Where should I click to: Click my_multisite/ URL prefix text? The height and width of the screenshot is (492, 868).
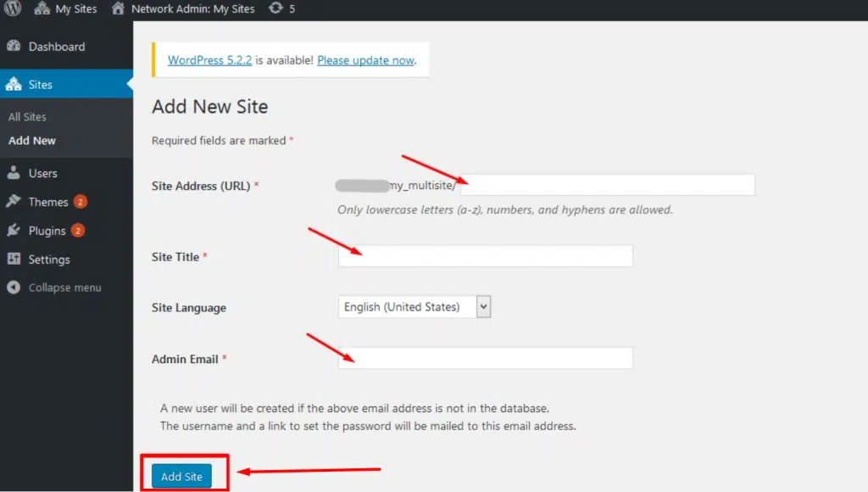coord(423,186)
